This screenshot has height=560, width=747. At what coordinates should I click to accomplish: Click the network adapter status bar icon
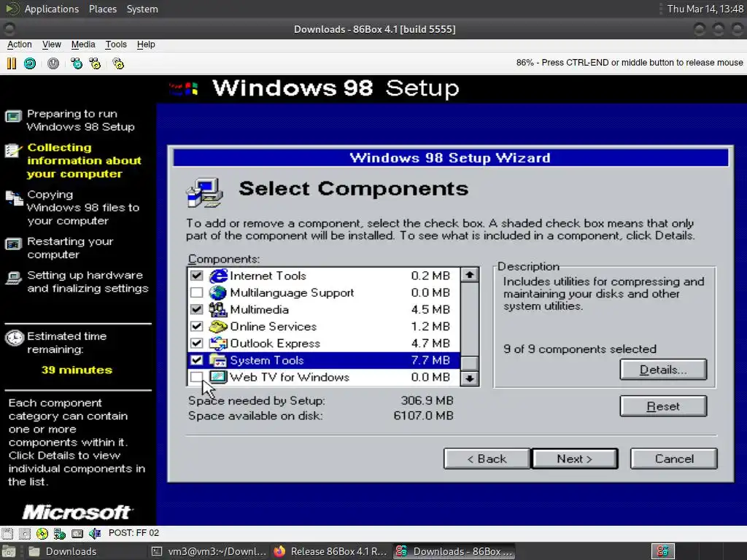click(x=60, y=533)
